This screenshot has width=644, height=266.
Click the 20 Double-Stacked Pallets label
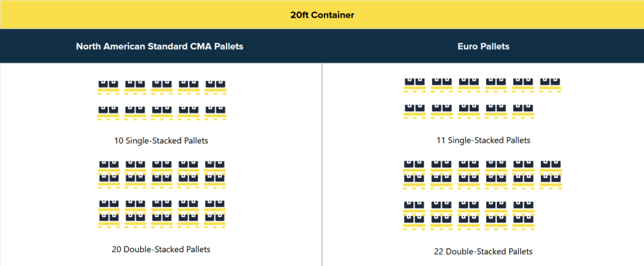point(161,249)
